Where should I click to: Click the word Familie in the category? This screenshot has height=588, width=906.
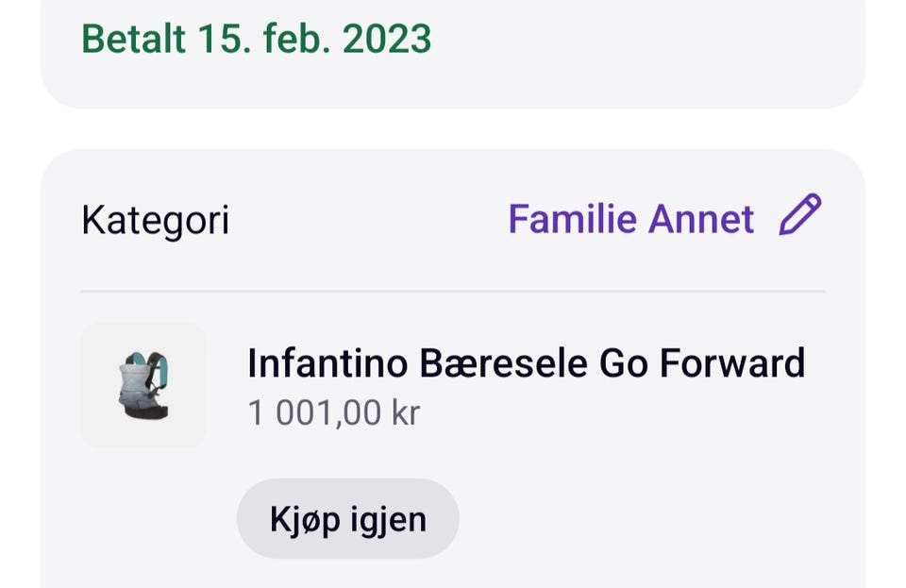click(572, 220)
